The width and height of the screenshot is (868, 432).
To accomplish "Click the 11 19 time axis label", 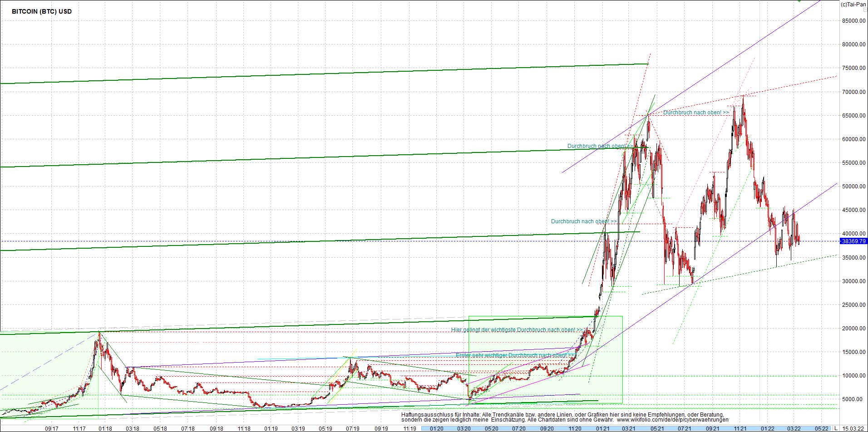I will click(x=409, y=428).
